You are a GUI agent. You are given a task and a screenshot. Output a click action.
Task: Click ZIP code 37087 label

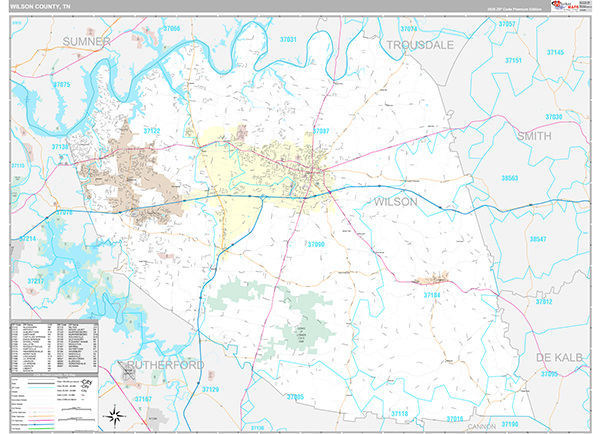(x=320, y=131)
